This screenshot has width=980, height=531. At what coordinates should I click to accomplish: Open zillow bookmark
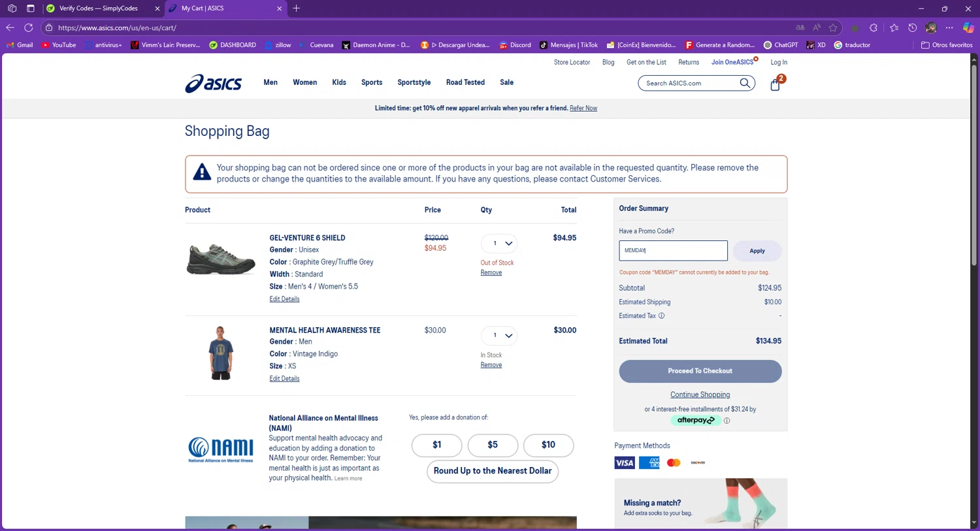click(278, 45)
